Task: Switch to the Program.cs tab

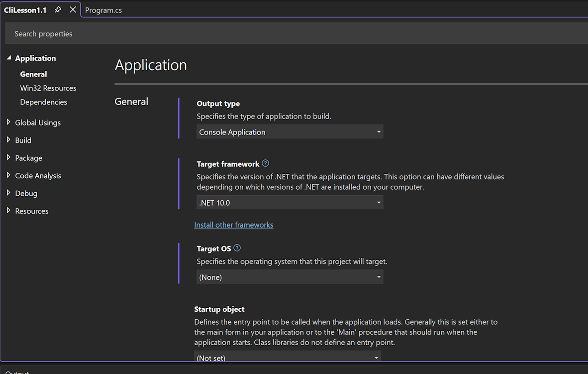Action: point(103,10)
